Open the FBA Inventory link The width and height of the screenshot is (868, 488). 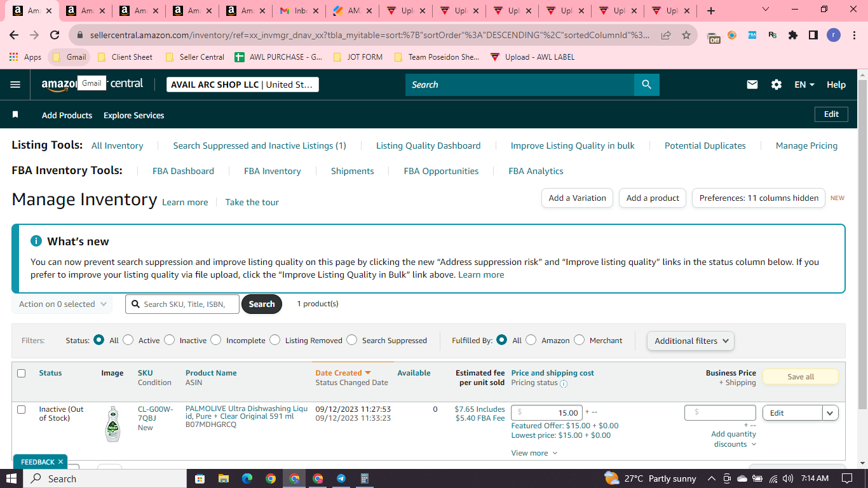point(273,171)
